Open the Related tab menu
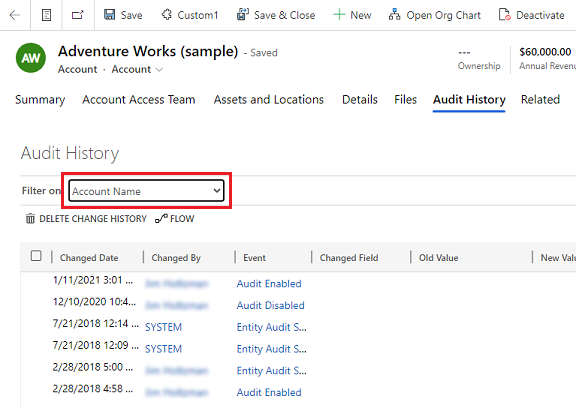 pyautogui.click(x=540, y=100)
